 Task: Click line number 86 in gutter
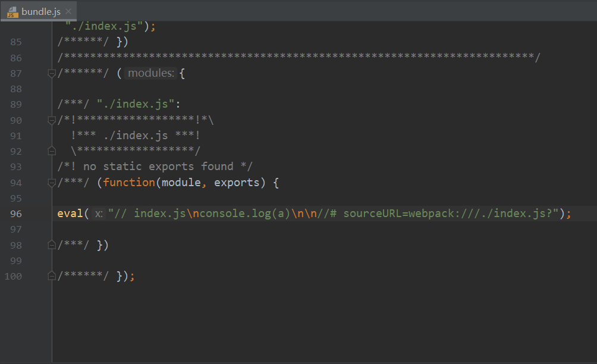pyautogui.click(x=16, y=58)
